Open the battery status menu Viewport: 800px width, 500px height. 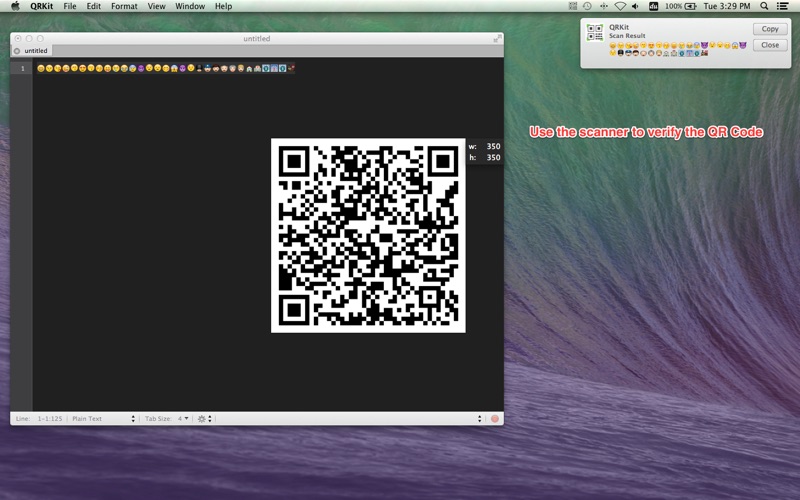[681, 6]
